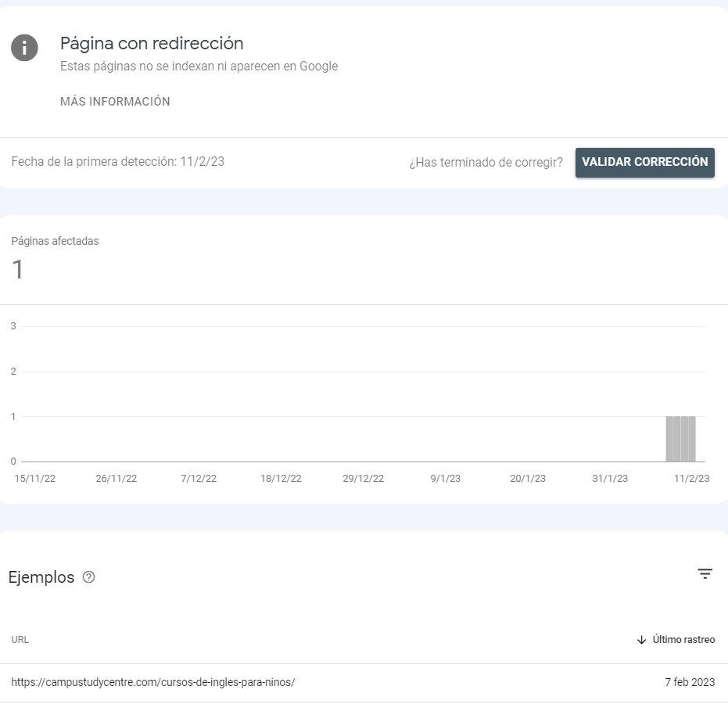Click the URL column header
The height and width of the screenshot is (704, 728).
pos(20,639)
